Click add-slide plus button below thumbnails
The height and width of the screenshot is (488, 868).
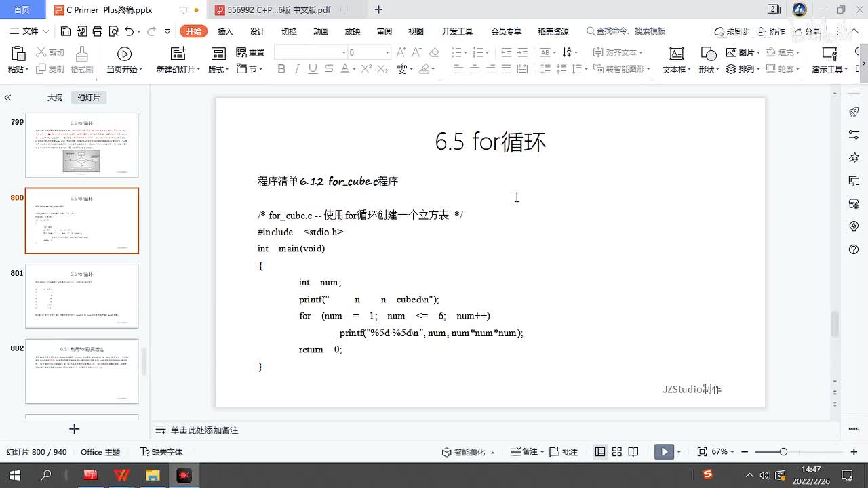click(x=75, y=429)
